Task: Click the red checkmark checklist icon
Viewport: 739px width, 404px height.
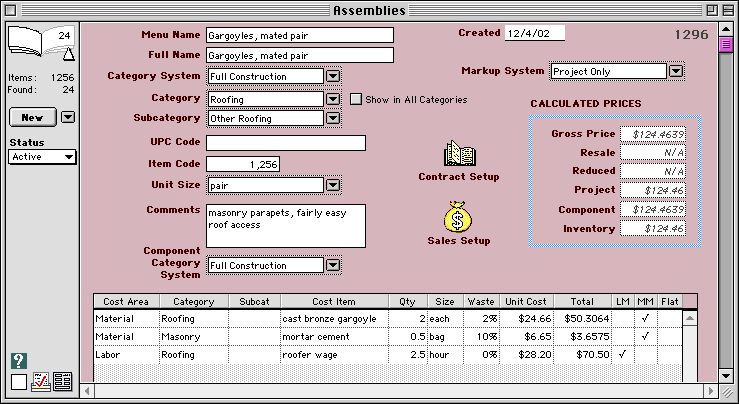Action: (40, 381)
